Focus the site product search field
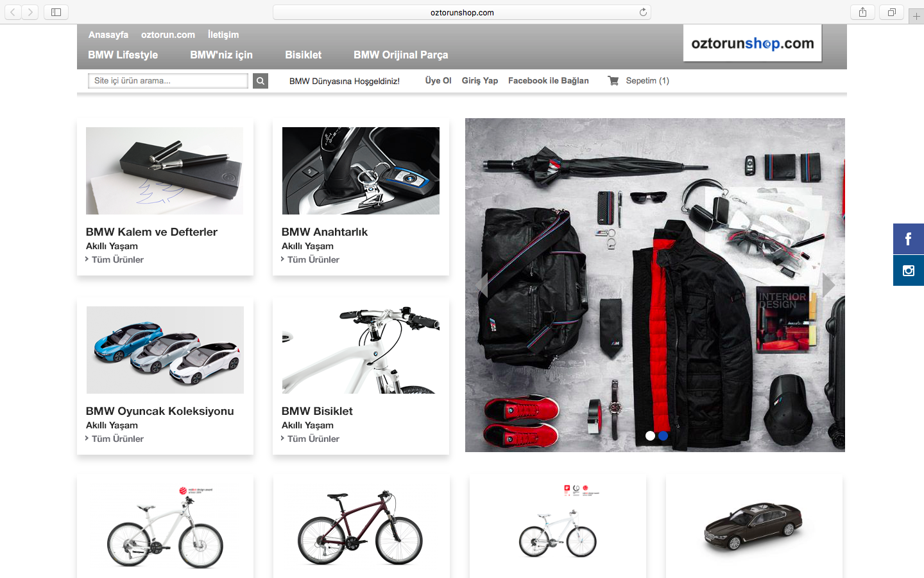The image size is (924, 578). point(168,81)
